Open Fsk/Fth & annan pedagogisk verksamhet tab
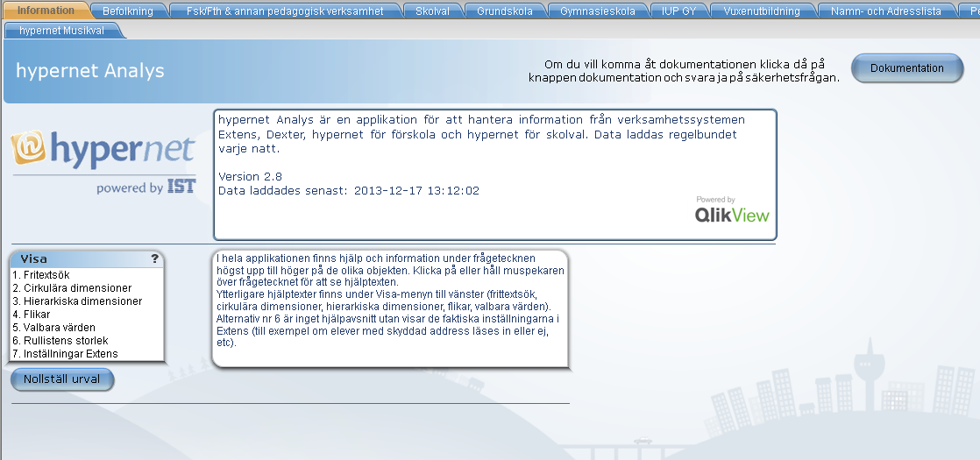The height and width of the screenshot is (460, 980). [x=285, y=11]
